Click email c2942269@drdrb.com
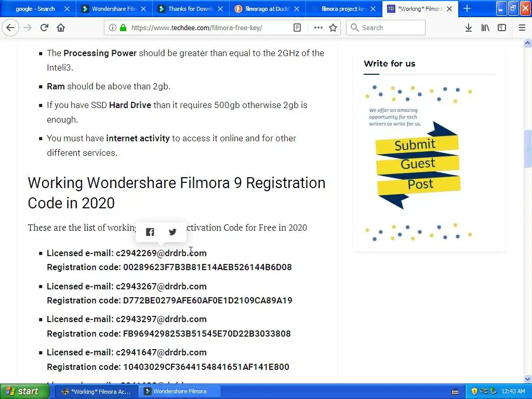 (x=161, y=253)
